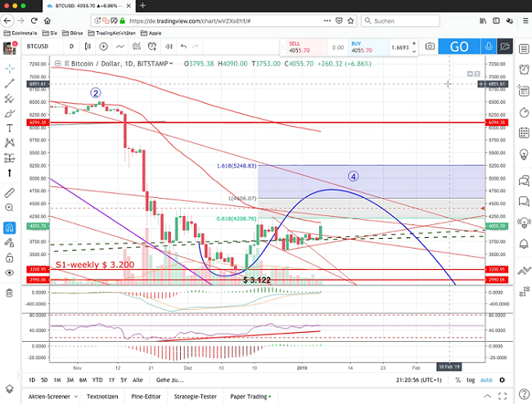Open the pattern tools icon
The image size is (532, 404).
[10, 142]
